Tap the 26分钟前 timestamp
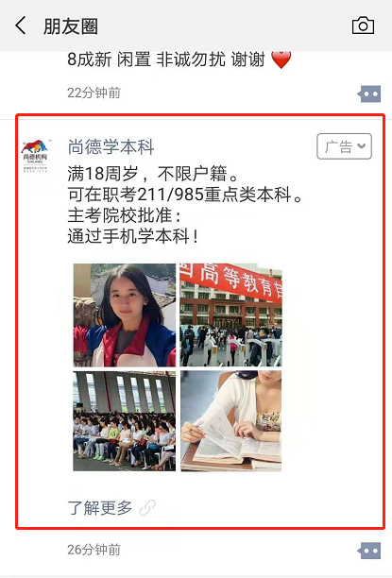The image size is (392, 578). tap(94, 550)
